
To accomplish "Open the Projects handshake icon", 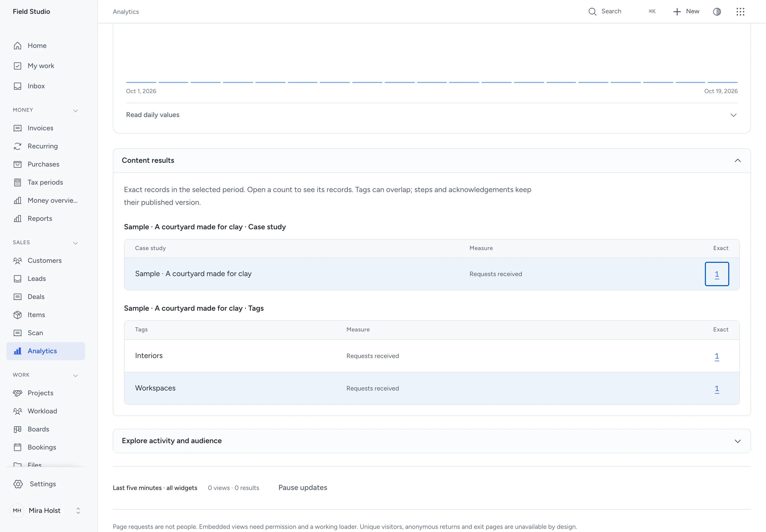I will pos(18,393).
